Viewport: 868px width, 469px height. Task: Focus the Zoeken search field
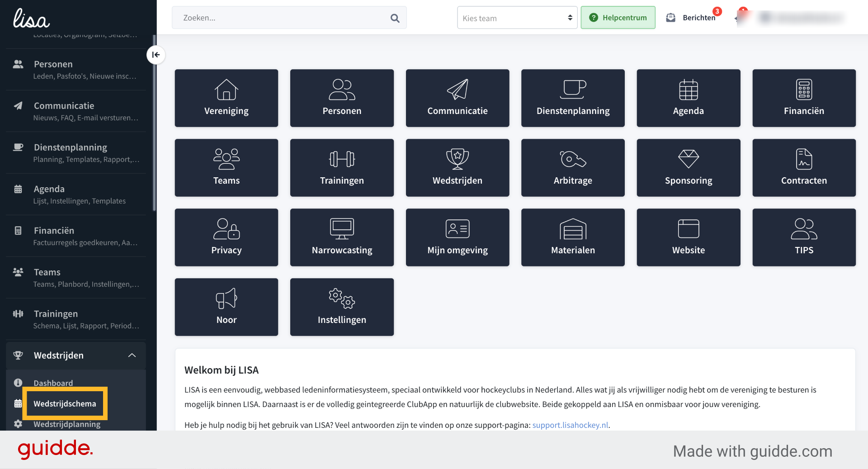tap(289, 18)
